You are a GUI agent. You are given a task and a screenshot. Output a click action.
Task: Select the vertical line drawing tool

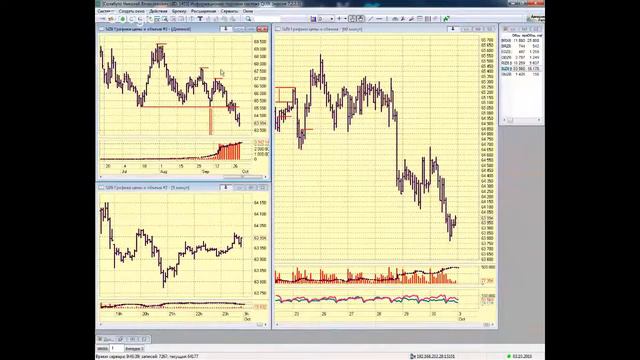click(x=387, y=19)
